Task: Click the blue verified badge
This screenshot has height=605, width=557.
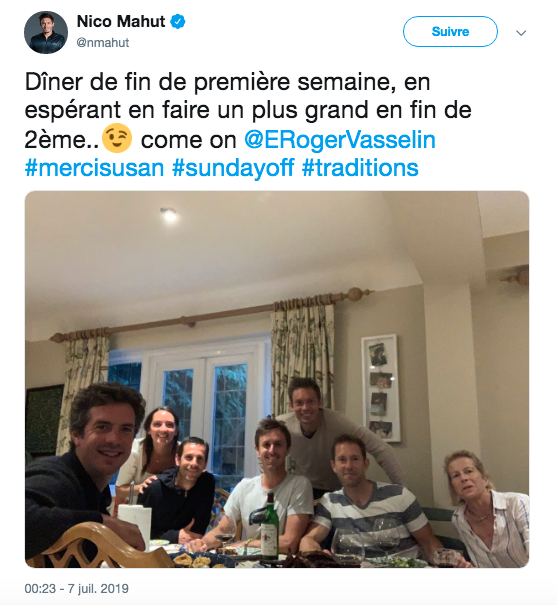Action: tap(178, 22)
